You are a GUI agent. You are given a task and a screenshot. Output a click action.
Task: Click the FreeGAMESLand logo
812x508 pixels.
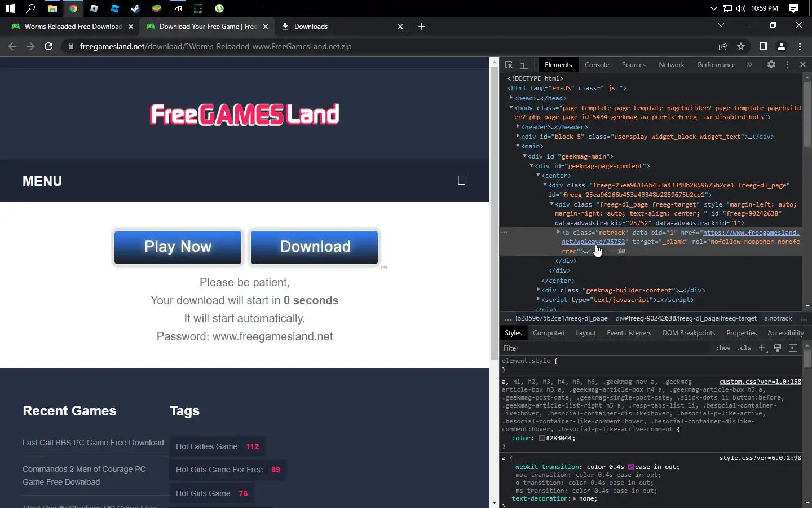coord(244,115)
